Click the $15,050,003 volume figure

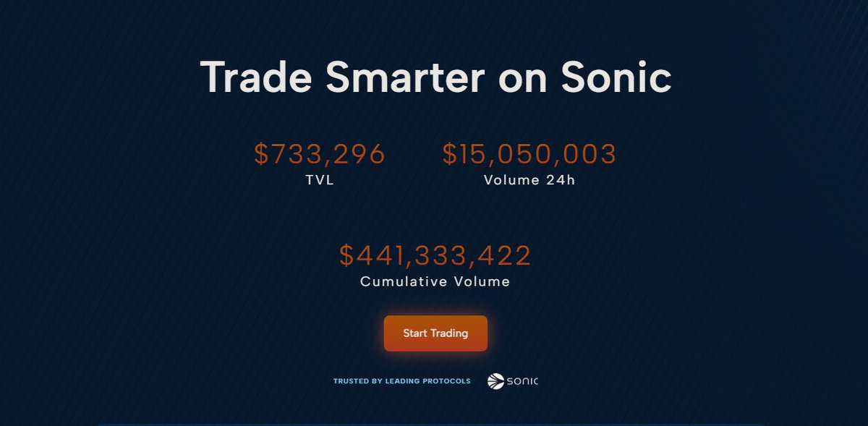pyautogui.click(x=529, y=154)
